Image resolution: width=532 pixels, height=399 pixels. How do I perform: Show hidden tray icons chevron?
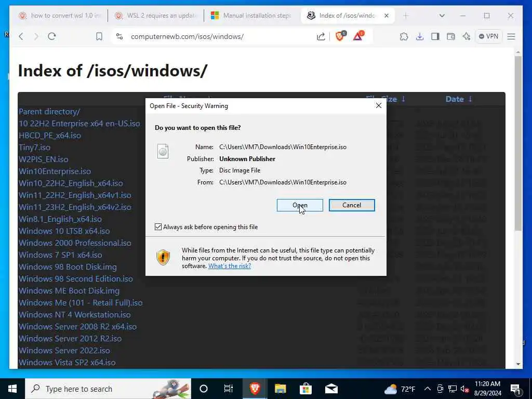428,389
